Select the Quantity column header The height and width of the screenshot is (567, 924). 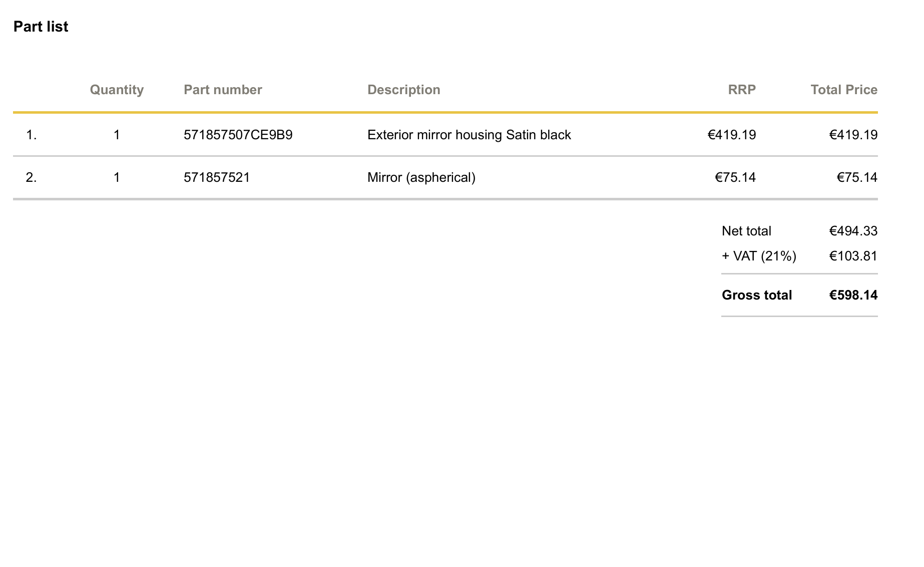pos(117,90)
